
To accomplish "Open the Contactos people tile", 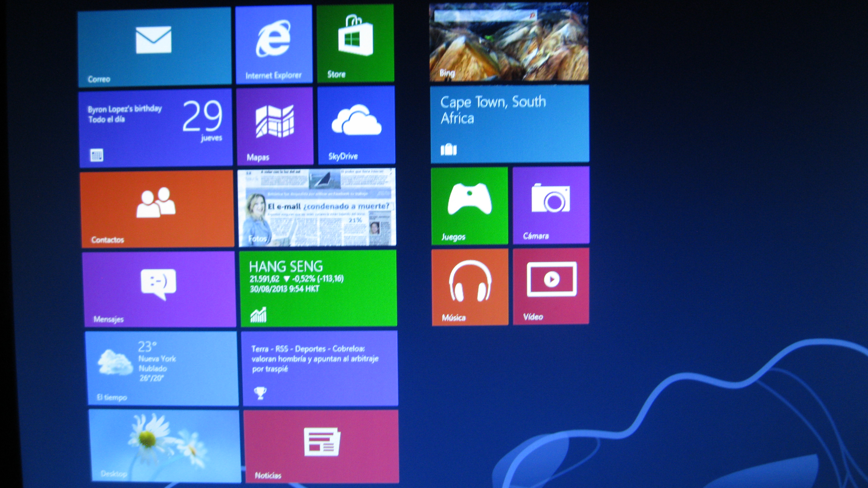I will pos(157,209).
